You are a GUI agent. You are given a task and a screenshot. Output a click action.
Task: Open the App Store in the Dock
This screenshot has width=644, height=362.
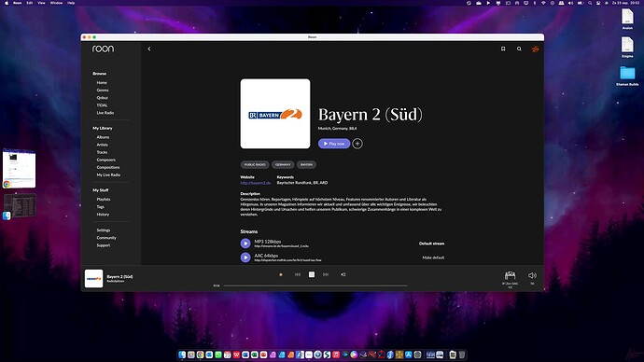coord(408,355)
